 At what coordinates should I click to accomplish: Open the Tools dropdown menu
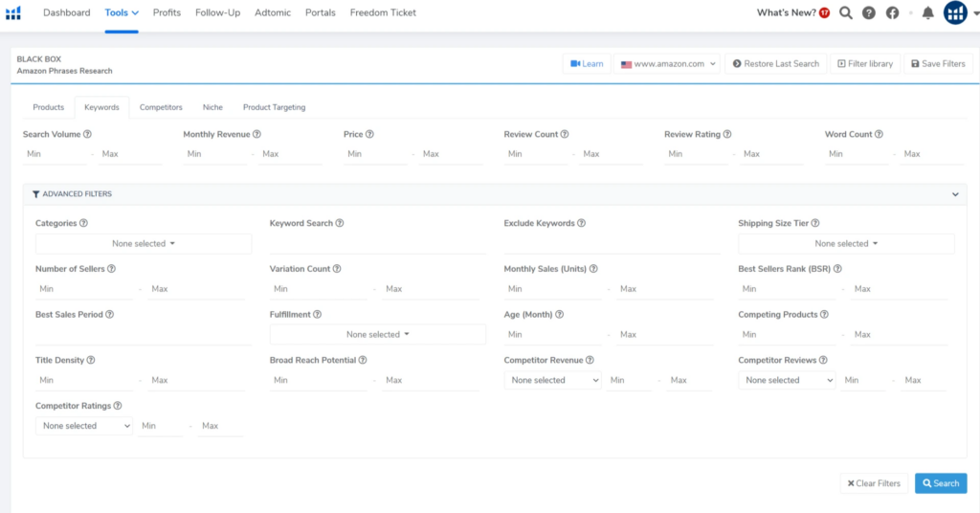click(122, 12)
